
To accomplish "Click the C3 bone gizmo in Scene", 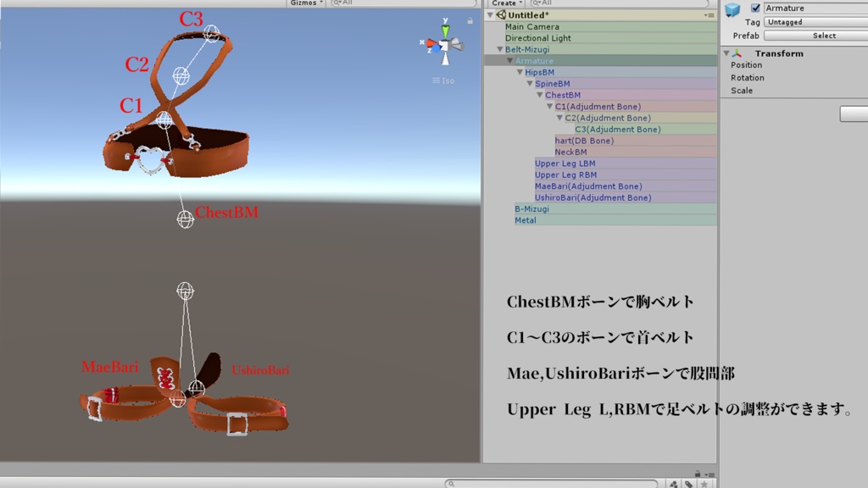I will tap(211, 33).
